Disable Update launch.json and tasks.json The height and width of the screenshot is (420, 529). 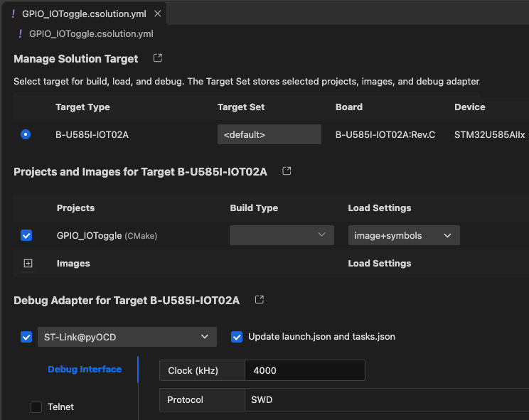point(237,337)
